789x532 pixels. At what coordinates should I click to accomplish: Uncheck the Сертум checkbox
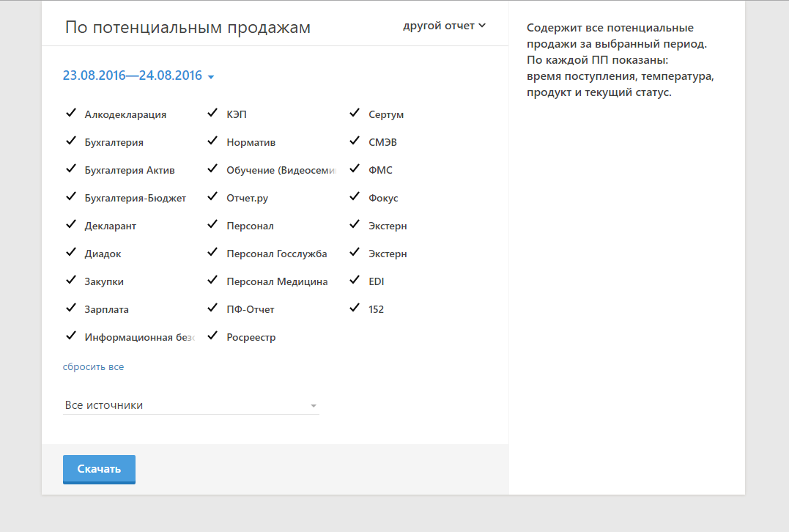coord(355,114)
